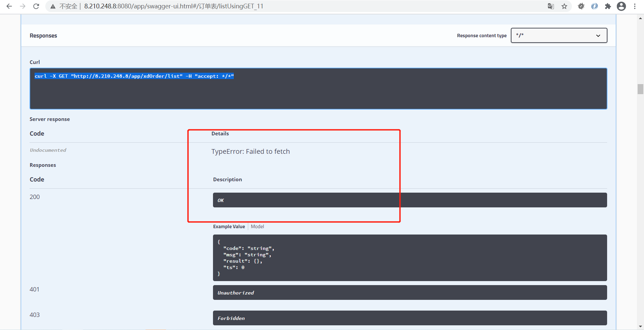Open the Extensions puzzle piece icon
This screenshot has width=644, height=330.
[x=608, y=6]
